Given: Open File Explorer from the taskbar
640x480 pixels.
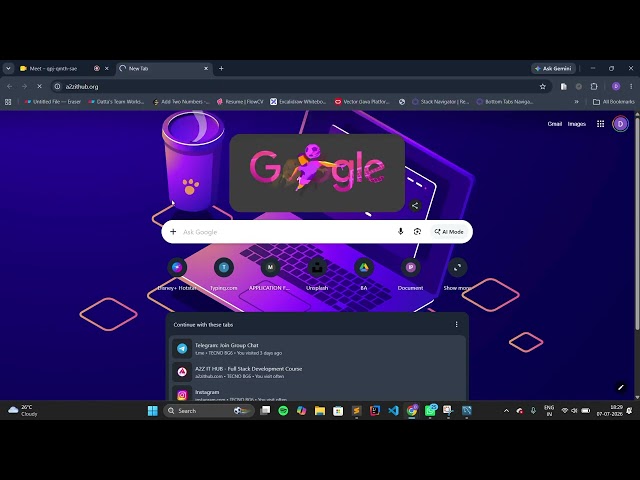Looking at the screenshot, I should pyautogui.click(x=320, y=411).
